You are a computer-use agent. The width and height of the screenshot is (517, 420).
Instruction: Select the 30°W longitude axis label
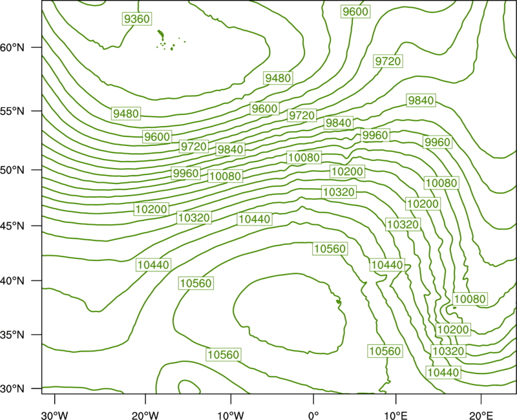point(54,415)
